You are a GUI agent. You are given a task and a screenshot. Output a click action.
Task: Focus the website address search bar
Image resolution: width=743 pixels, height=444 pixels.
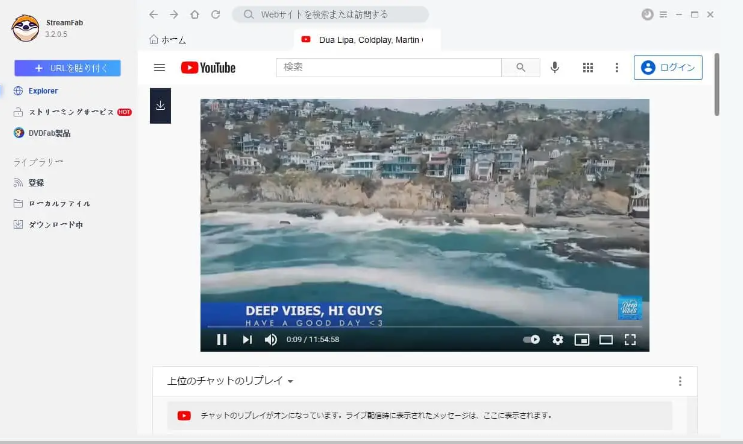tap(330, 15)
